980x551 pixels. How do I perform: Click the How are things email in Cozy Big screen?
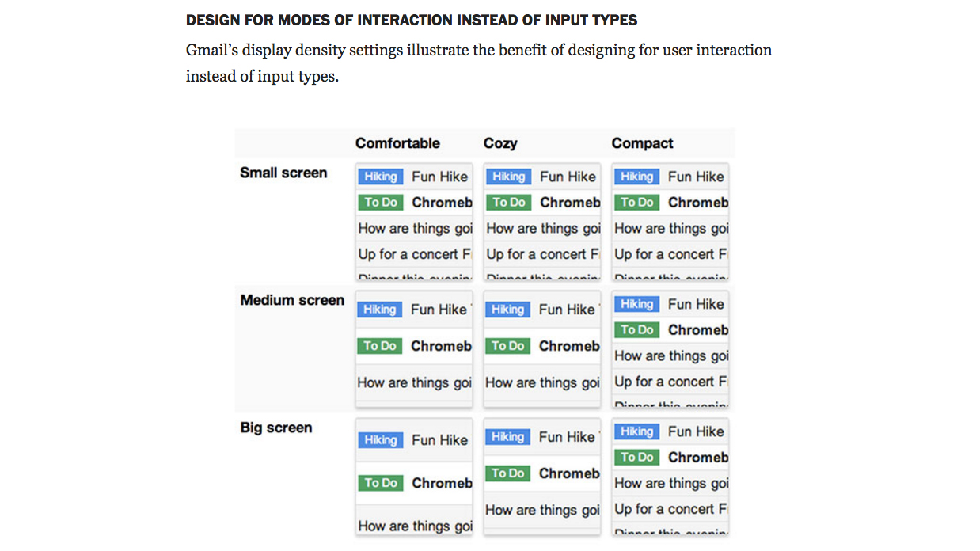pos(541,510)
